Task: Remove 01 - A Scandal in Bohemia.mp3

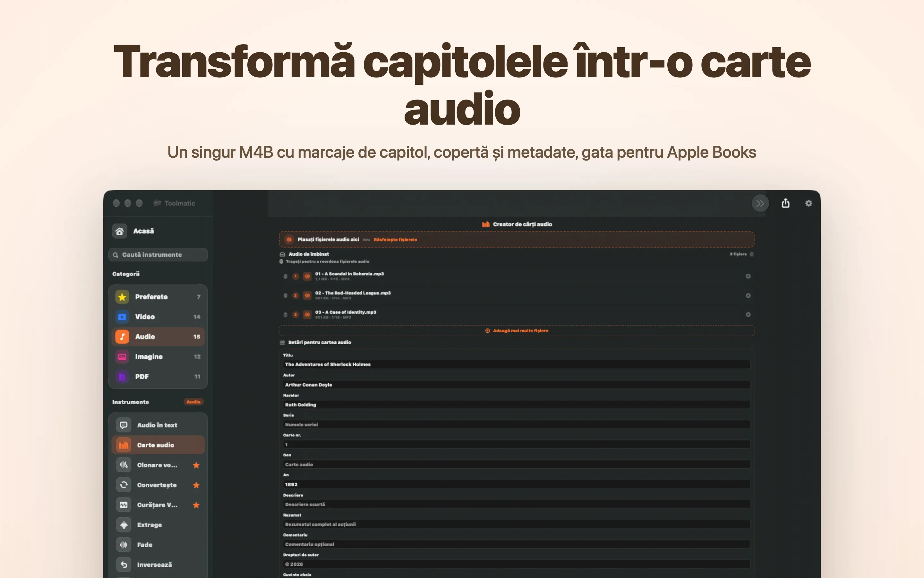Action: tap(748, 276)
